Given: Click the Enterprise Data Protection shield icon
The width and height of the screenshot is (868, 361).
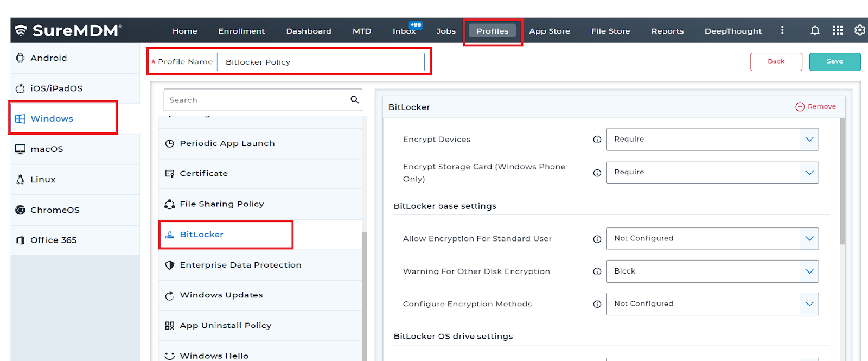Looking at the screenshot, I should pyautogui.click(x=170, y=265).
